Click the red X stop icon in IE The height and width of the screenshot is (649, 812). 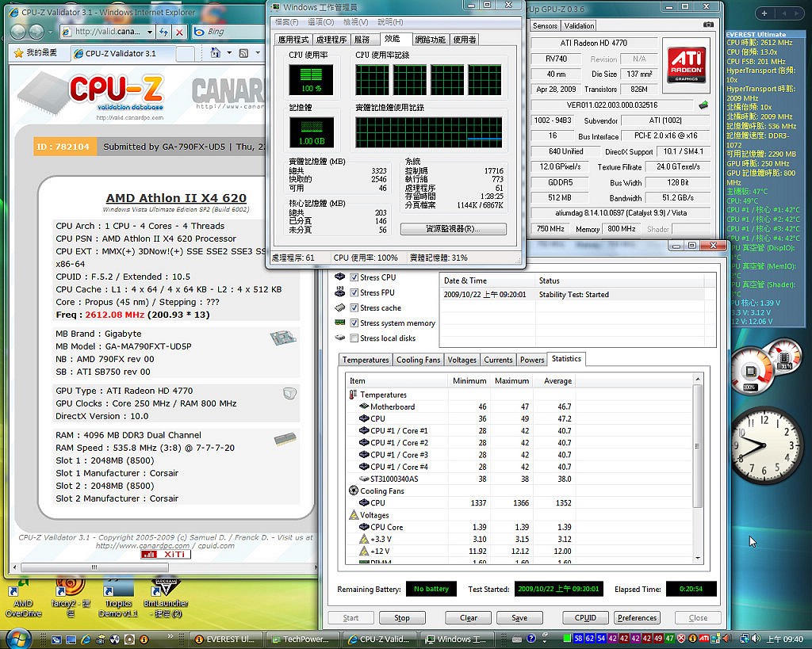click(x=179, y=32)
